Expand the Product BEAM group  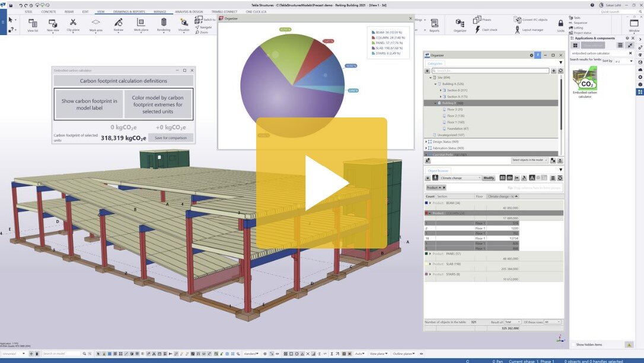pyautogui.click(x=430, y=203)
